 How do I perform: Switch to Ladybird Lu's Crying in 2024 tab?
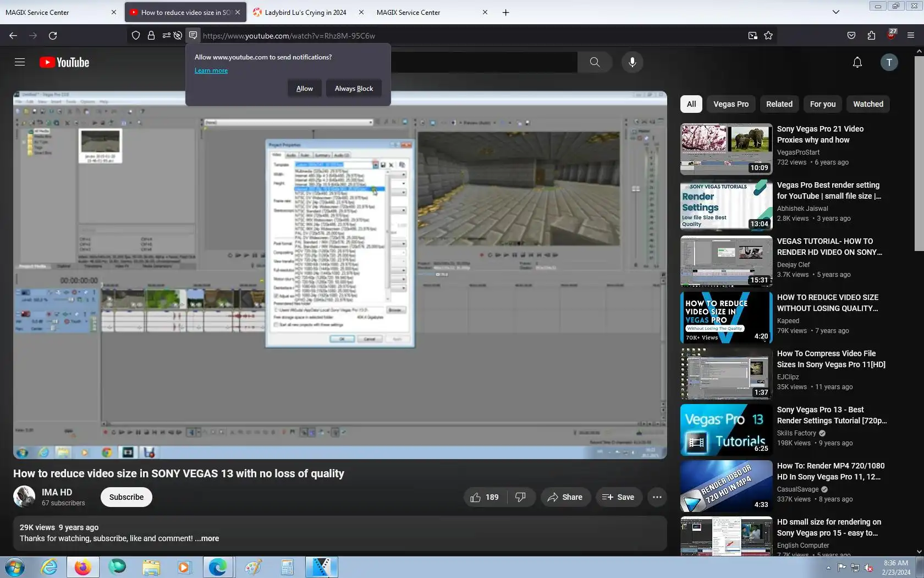click(309, 12)
